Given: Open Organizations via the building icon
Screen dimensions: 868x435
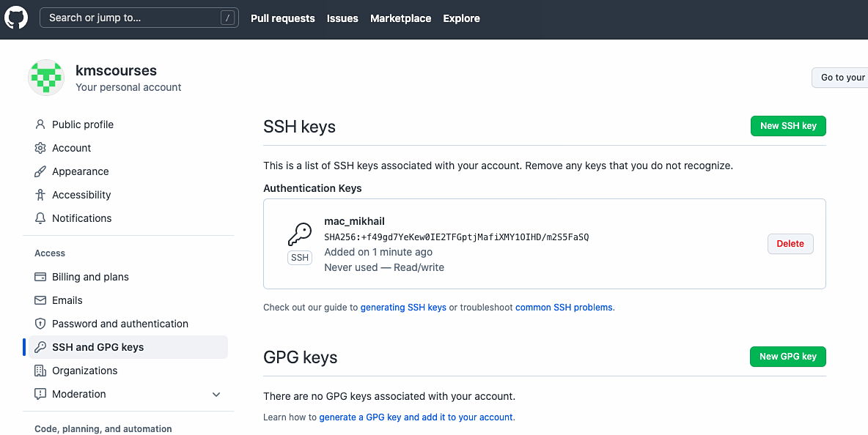Looking at the screenshot, I should point(40,371).
